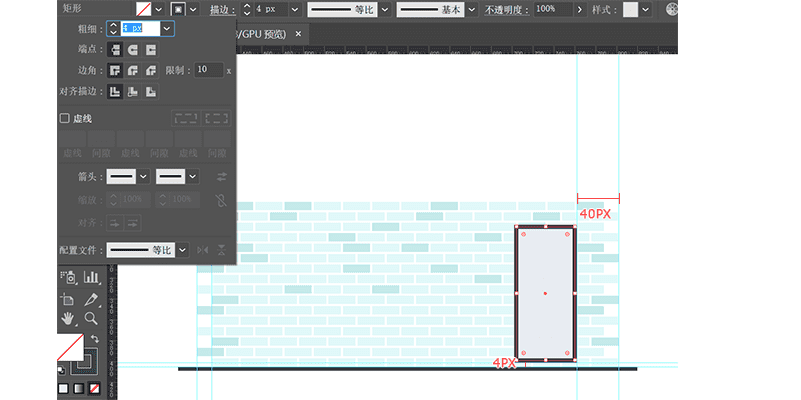Select the Symbol Sprayer tool
Screen dimensions: 801x400
69,277
